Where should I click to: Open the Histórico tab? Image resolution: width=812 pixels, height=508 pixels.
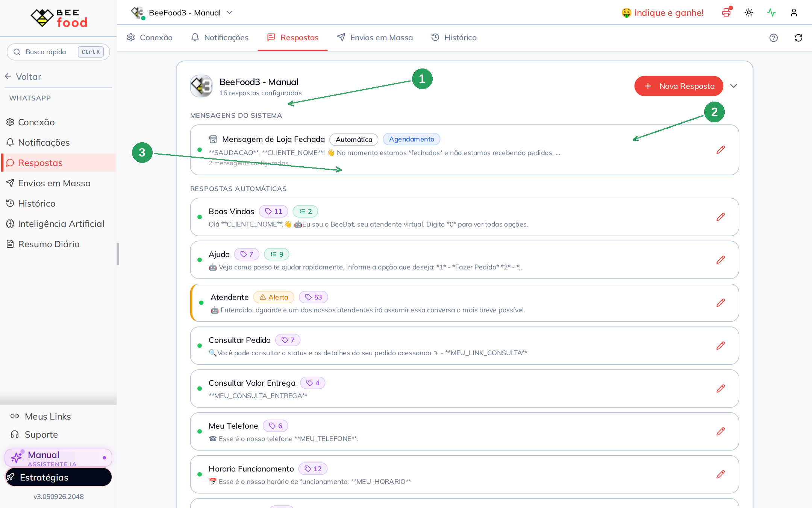coord(454,38)
